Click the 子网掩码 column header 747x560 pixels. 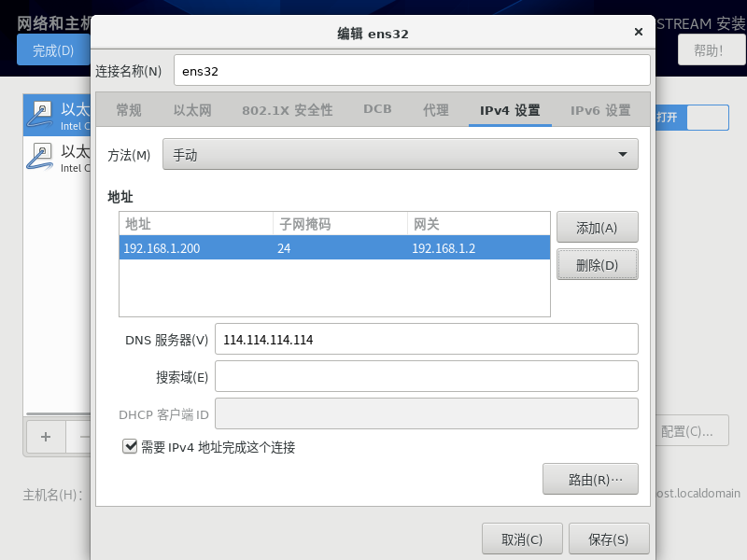[x=340, y=224]
